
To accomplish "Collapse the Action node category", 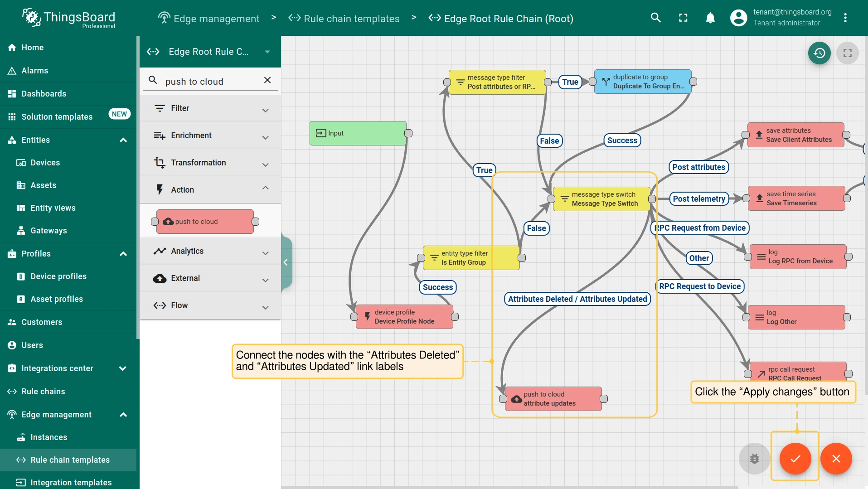I will [265, 189].
